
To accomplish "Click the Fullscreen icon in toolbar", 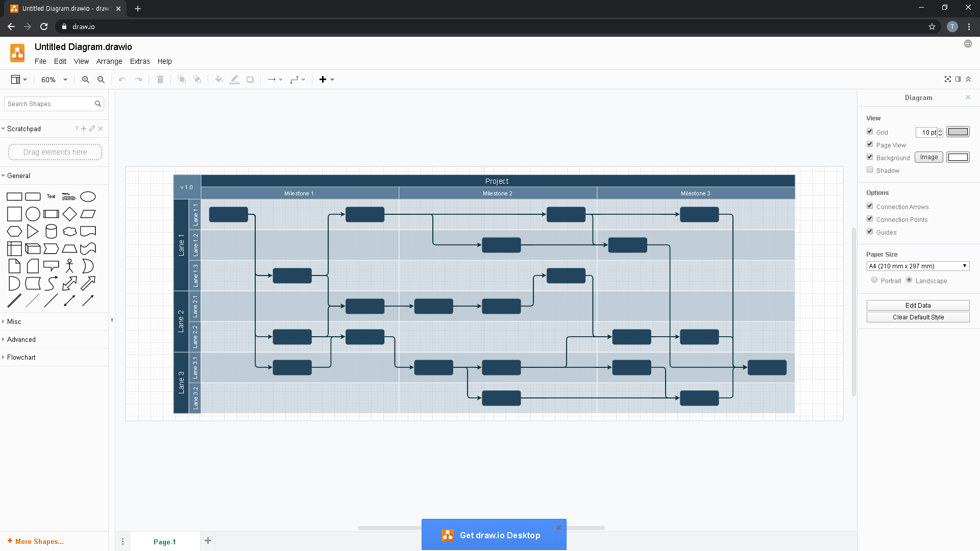I will point(948,79).
